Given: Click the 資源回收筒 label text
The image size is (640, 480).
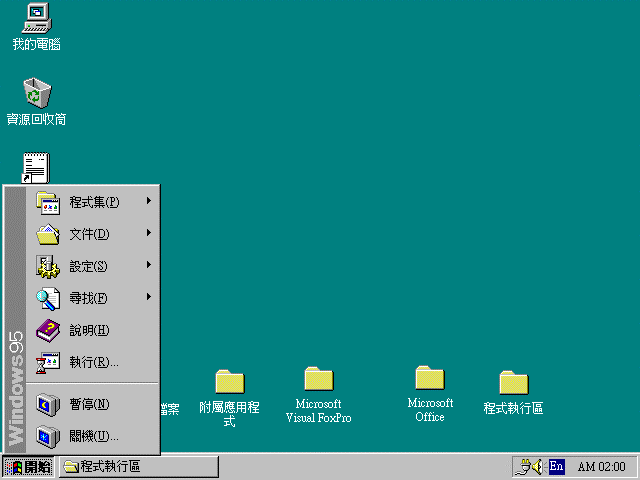Looking at the screenshot, I should tap(37, 119).
